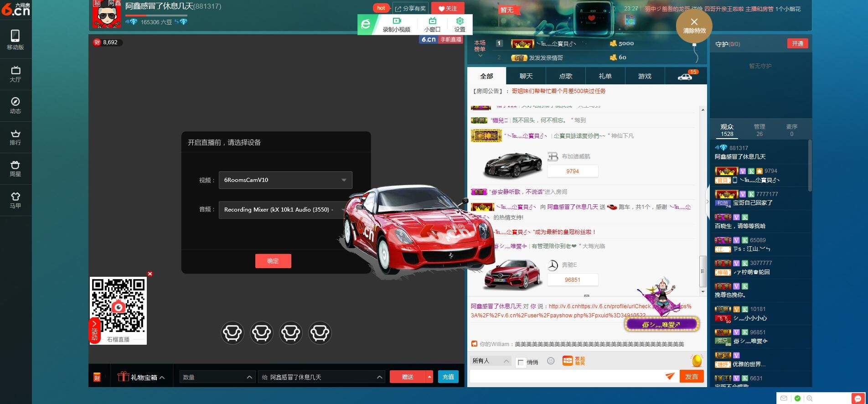Open the 所有人 recipient dropdown

coord(491,361)
